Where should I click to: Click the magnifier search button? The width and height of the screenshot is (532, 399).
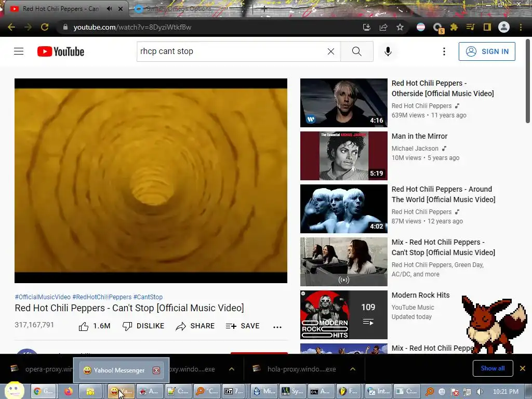click(x=356, y=51)
